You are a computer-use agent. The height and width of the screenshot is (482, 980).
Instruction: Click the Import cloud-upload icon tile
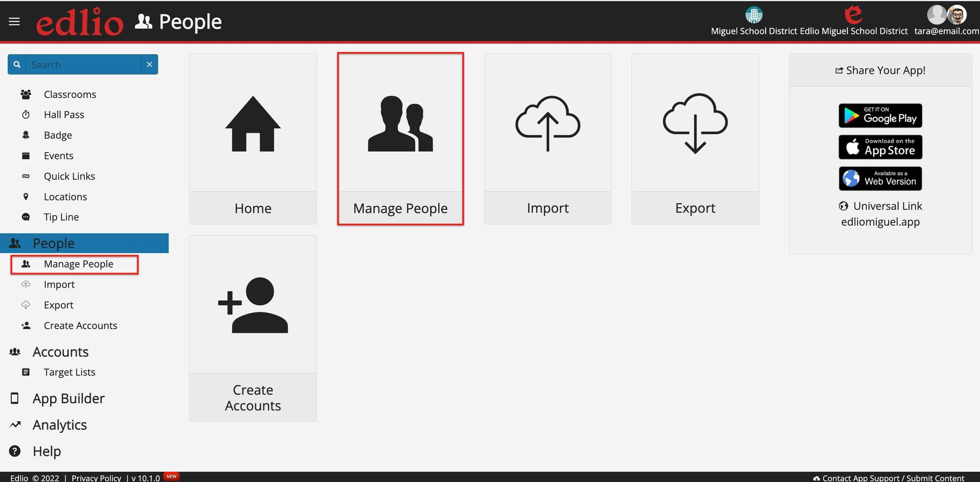tap(548, 123)
